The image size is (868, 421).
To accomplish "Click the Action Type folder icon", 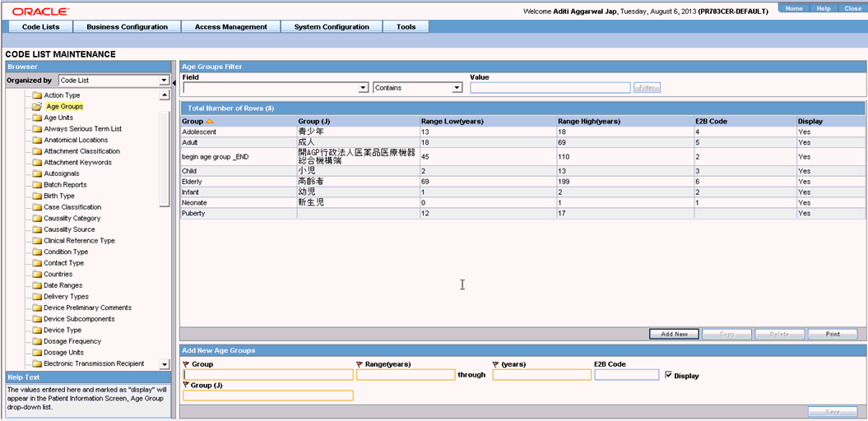I will click(x=37, y=95).
